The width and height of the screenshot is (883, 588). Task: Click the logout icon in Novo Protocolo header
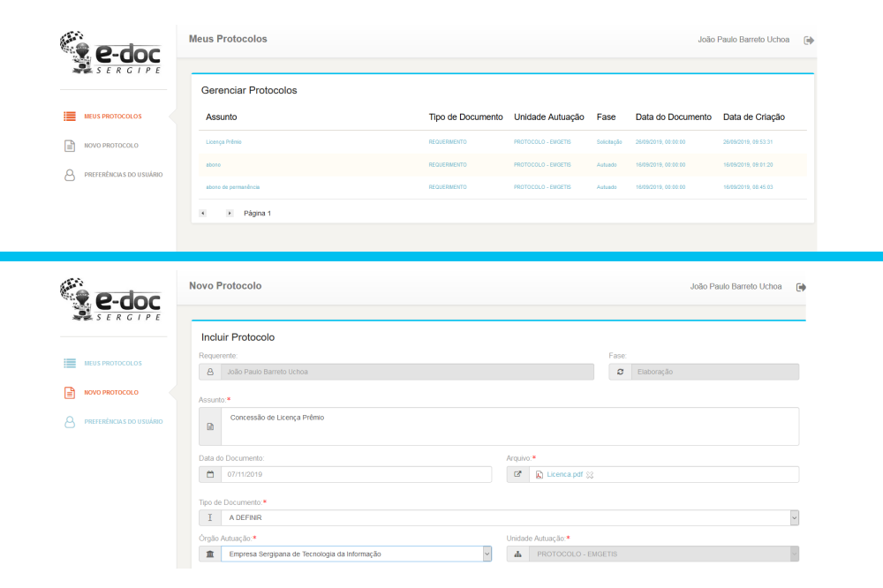click(x=801, y=287)
